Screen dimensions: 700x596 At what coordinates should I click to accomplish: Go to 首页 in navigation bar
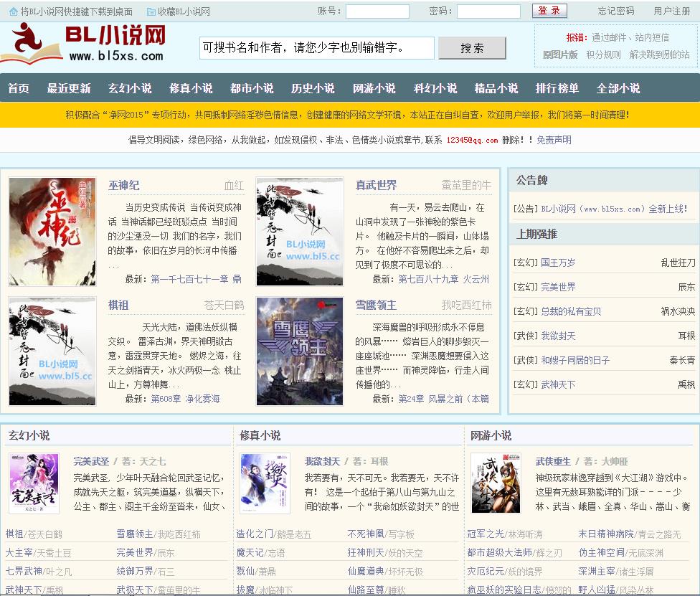(x=19, y=88)
